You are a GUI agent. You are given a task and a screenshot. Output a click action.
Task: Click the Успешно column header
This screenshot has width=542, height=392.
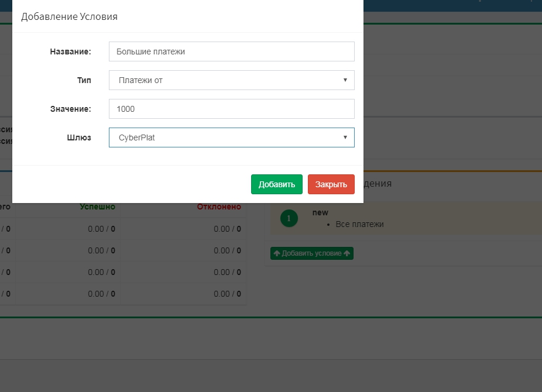coord(97,207)
